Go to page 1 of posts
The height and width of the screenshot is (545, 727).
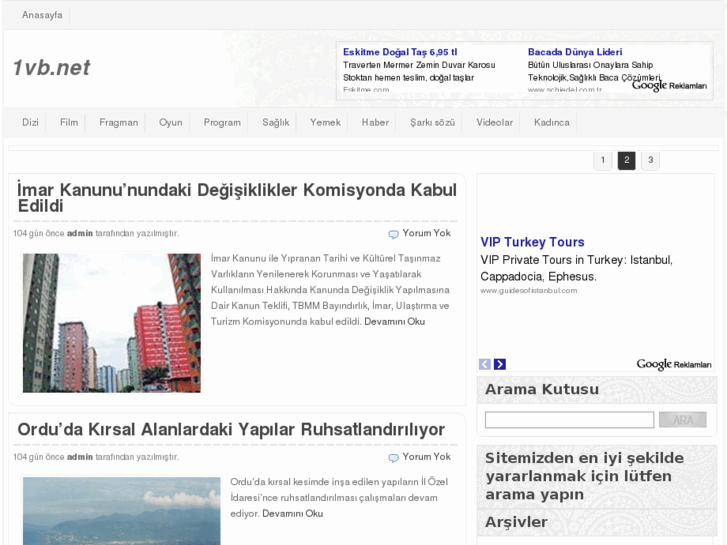pos(602,160)
